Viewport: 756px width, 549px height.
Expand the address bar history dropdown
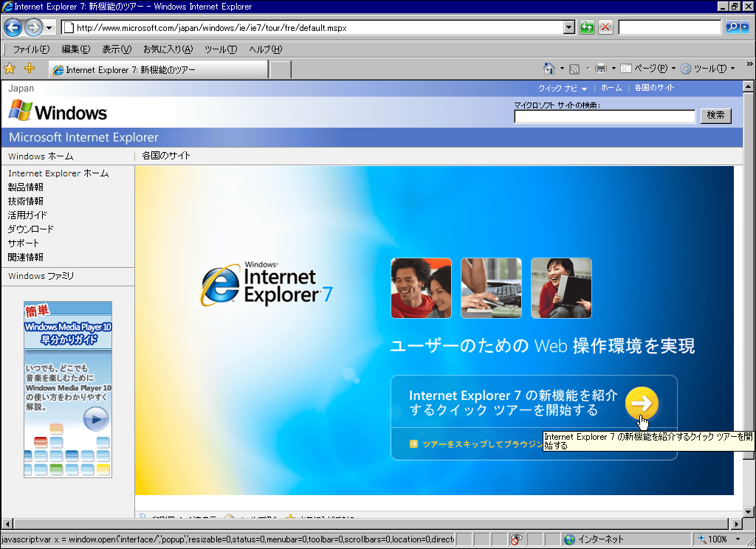pos(569,28)
